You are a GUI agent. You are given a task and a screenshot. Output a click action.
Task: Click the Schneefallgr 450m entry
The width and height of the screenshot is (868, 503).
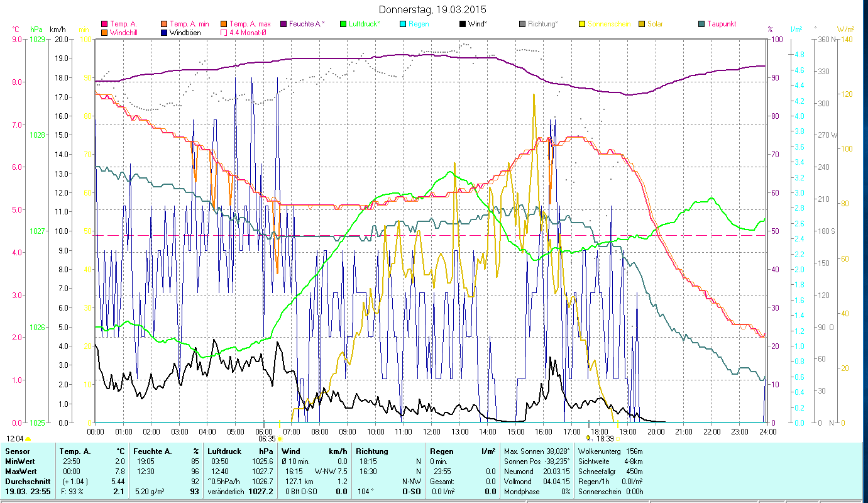tap(610, 471)
